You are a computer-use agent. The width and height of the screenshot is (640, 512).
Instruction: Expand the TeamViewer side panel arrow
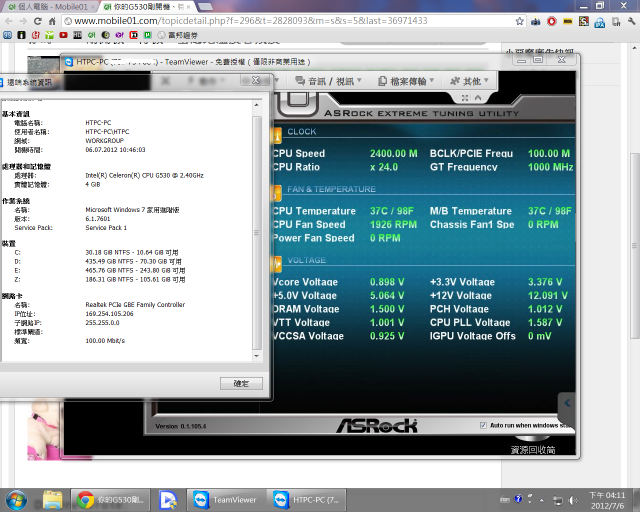(567, 403)
